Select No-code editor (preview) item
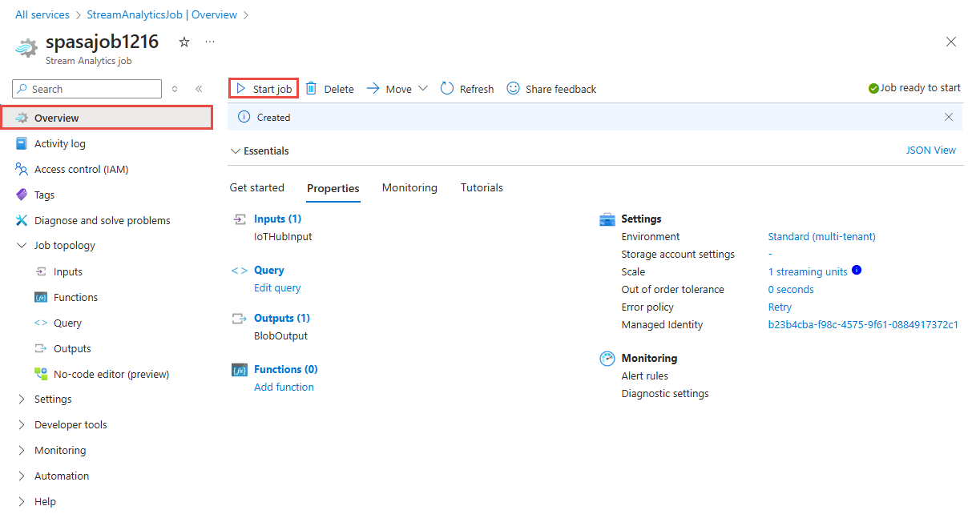Viewport: 980px width, 518px height. coord(111,374)
